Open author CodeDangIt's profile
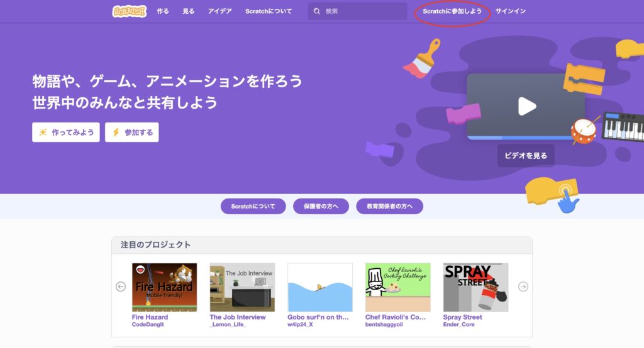 148,325
